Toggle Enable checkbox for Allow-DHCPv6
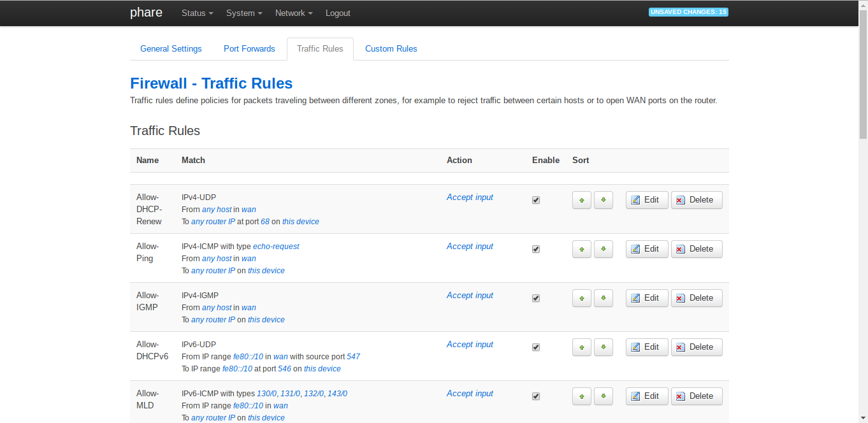 (536, 347)
